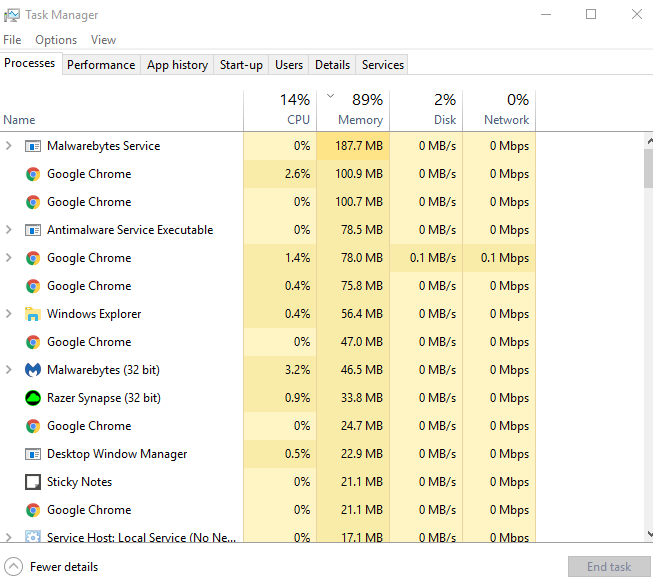Select the Processes tab
653x585 pixels.
pos(30,63)
